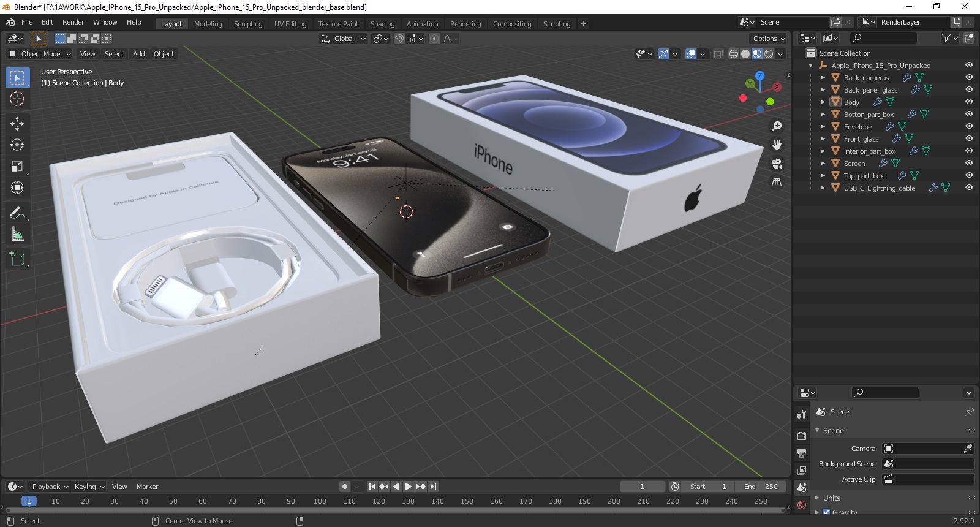Click frame 100 on the timeline ruler

coord(320,501)
